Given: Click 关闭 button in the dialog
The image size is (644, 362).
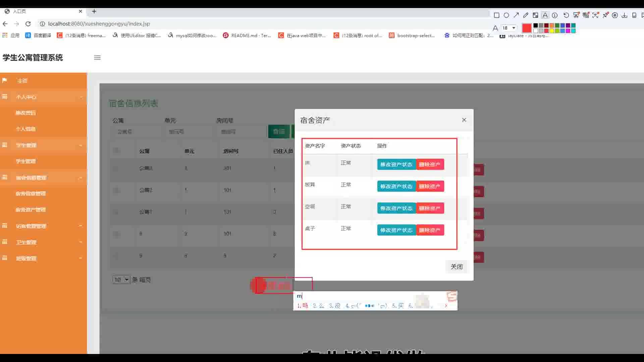Looking at the screenshot, I should 456,267.
